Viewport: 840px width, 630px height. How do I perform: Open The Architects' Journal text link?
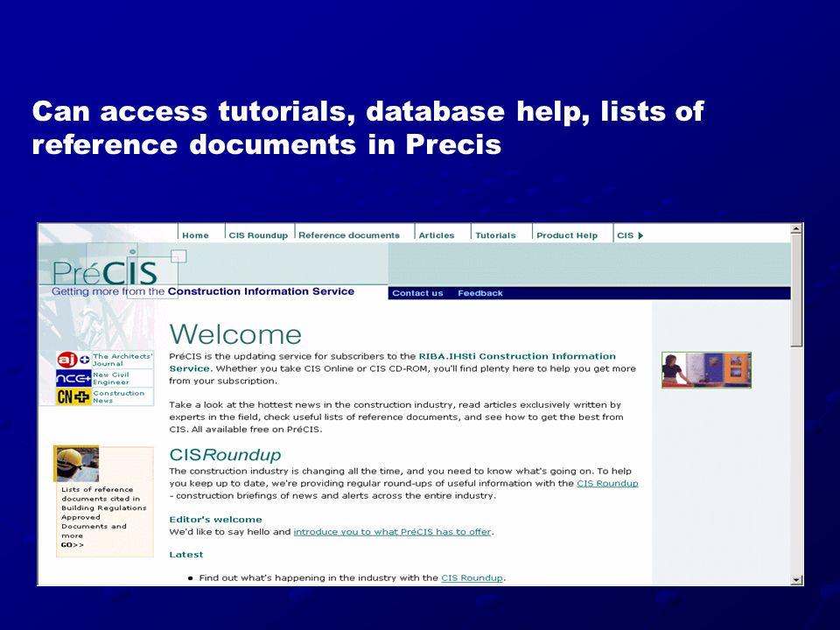tap(122, 360)
